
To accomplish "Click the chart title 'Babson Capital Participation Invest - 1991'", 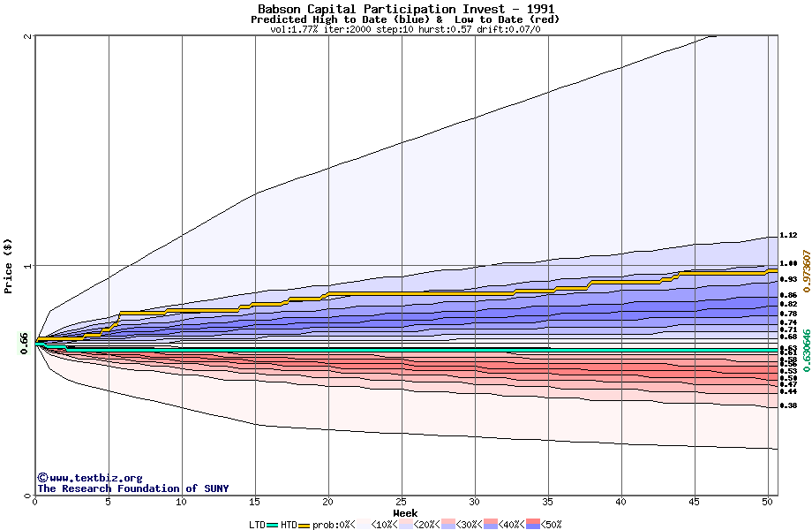I will (x=406, y=9).
